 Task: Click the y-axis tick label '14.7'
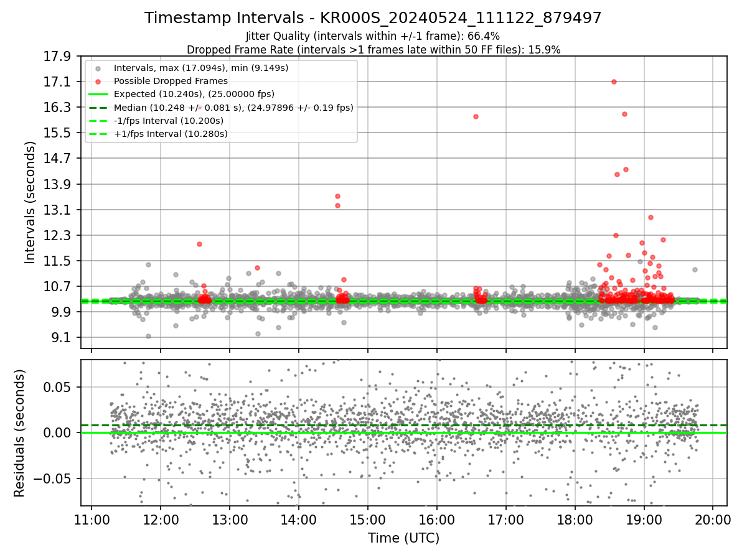tap(59, 158)
